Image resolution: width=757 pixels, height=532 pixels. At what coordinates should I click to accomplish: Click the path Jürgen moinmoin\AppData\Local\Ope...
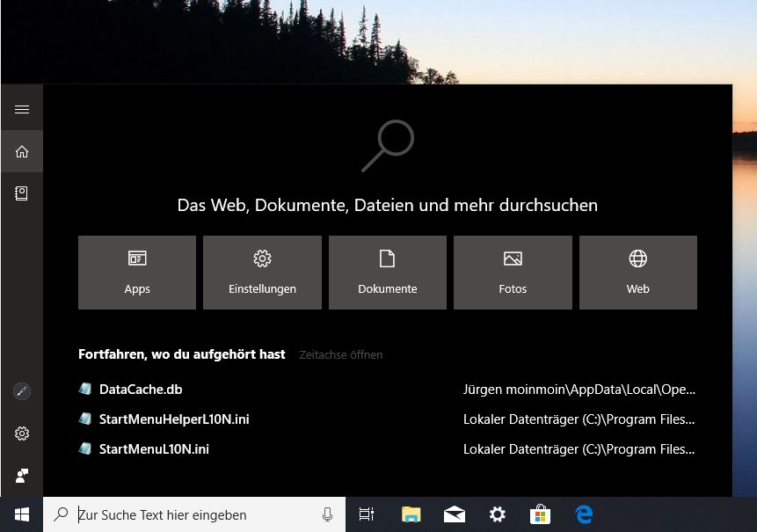[579, 390]
